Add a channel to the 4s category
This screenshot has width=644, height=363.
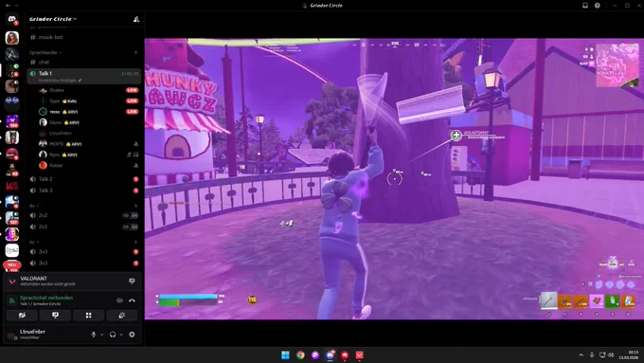coord(136,206)
